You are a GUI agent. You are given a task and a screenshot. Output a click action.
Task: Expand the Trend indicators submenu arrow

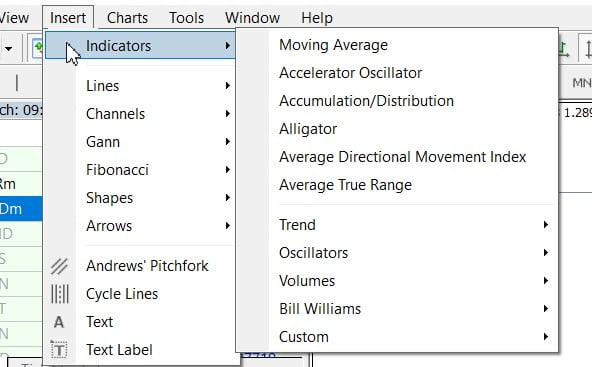pos(546,225)
